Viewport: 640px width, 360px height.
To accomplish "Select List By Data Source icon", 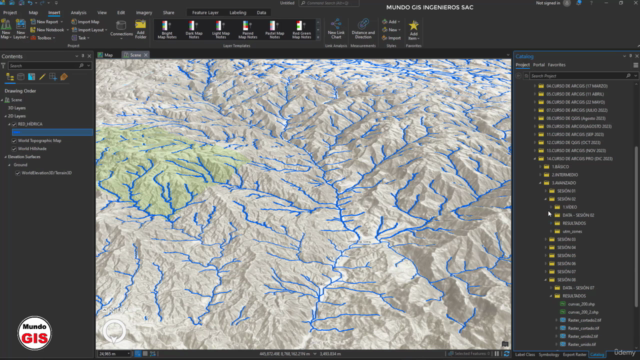I will pos(21,77).
